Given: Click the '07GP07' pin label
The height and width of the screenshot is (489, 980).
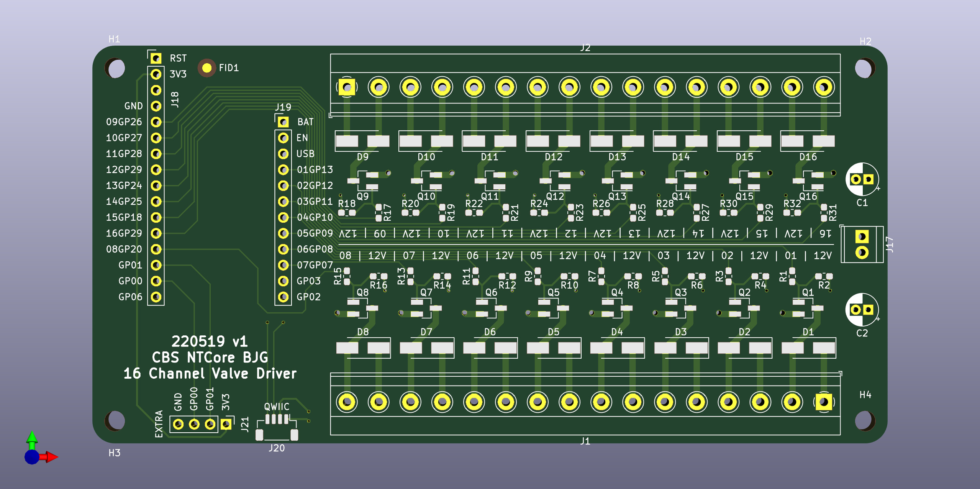Looking at the screenshot, I should pos(315,265).
